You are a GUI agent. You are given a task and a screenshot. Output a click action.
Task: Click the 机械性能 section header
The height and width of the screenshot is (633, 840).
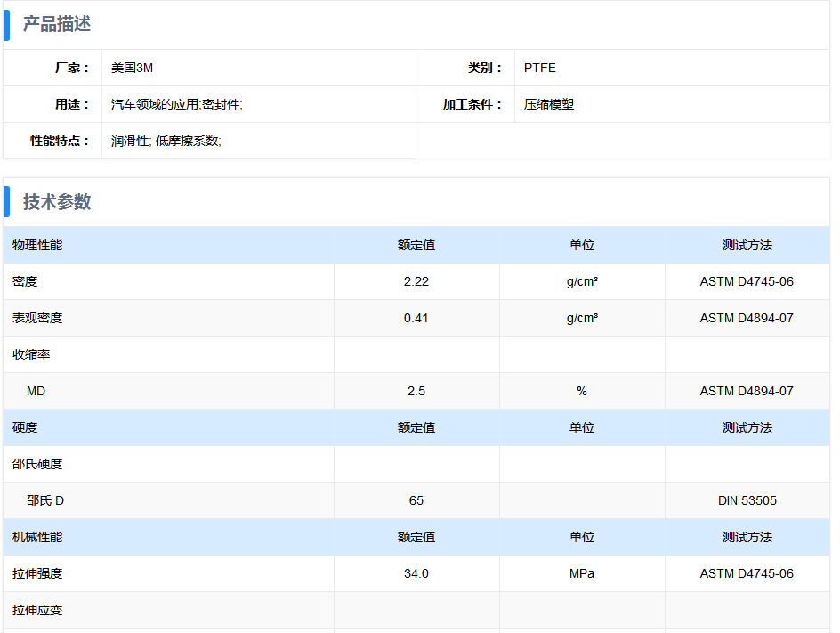coord(37,537)
